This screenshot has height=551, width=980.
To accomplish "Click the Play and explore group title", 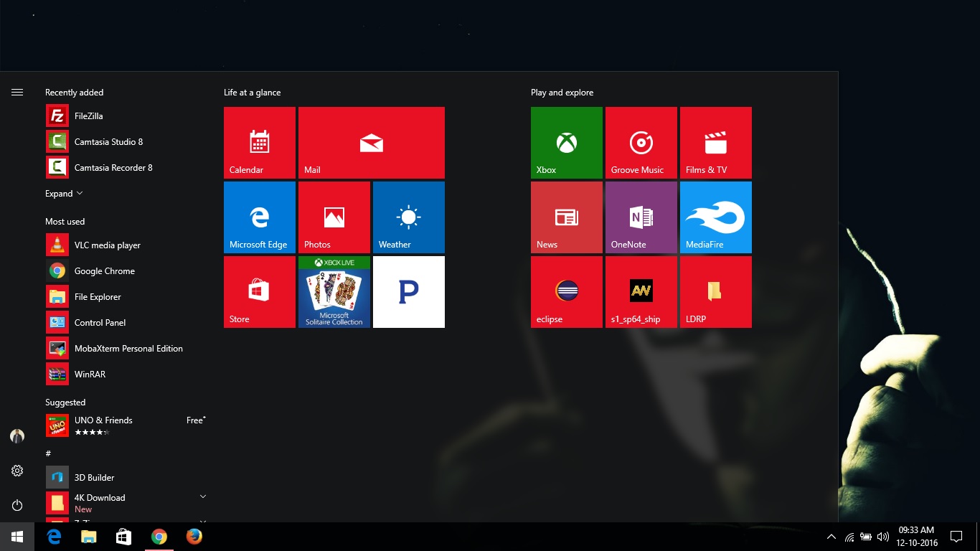I will click(x=562, y=93).
